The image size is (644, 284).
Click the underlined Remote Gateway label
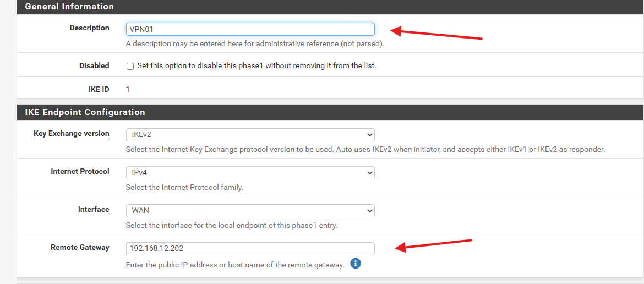click(x=80, y=248)
